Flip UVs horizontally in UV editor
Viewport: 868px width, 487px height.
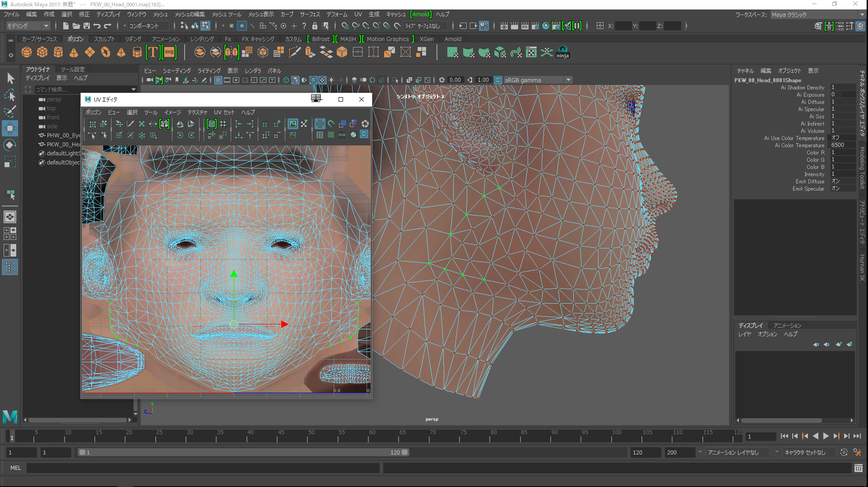click(x=180, y=124)
